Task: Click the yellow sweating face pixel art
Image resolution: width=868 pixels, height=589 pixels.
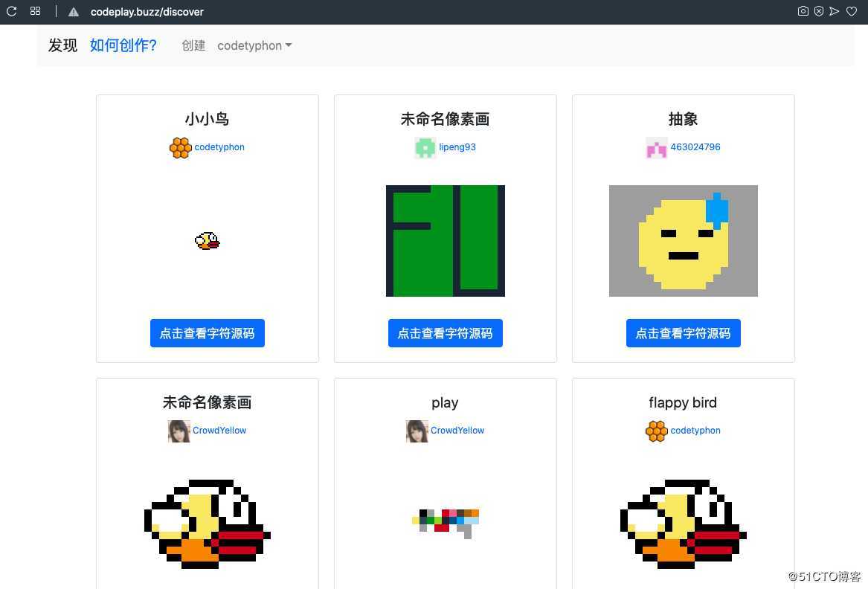Action: coord(683,241)
